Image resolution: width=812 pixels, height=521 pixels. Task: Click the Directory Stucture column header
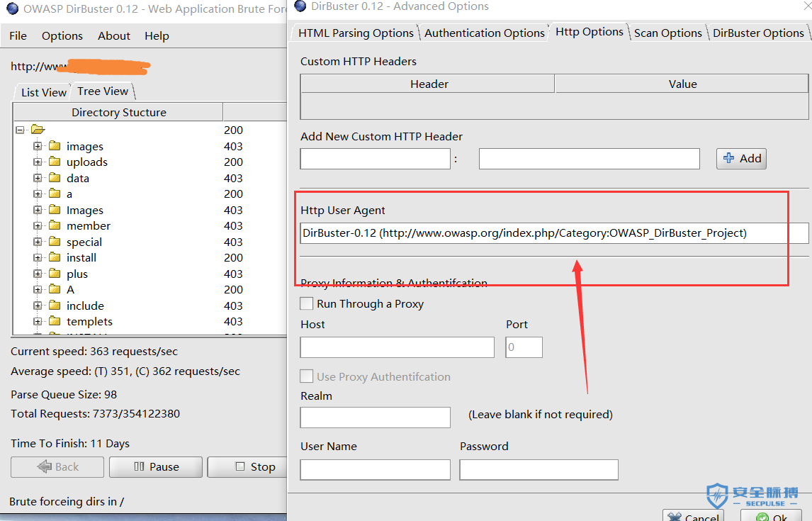click(118, 113)
